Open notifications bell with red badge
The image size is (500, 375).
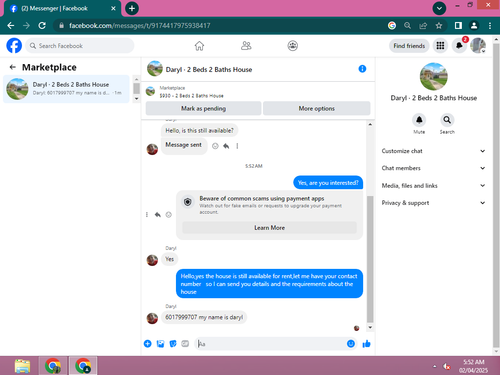[459, 46]
